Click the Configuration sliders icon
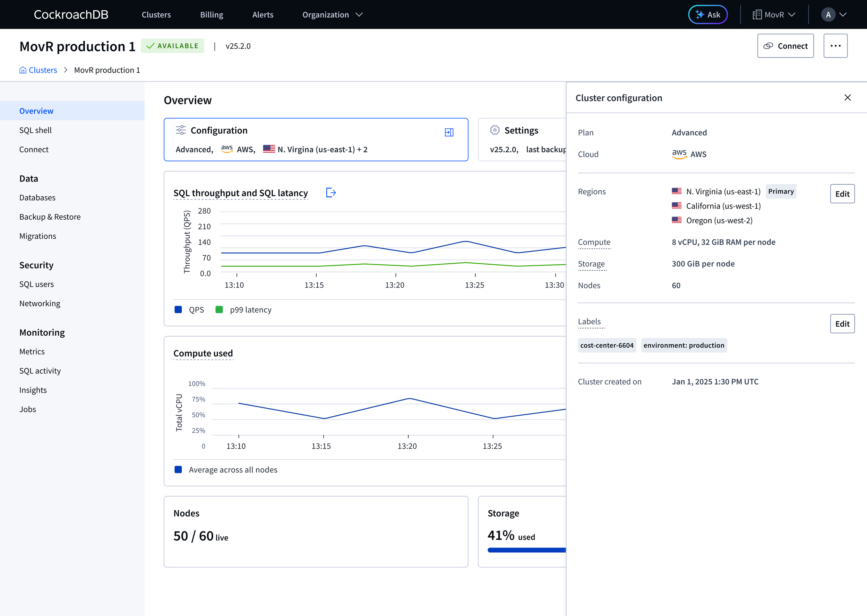The width and height of the screenshot is (867, 616). coord(181,130)
